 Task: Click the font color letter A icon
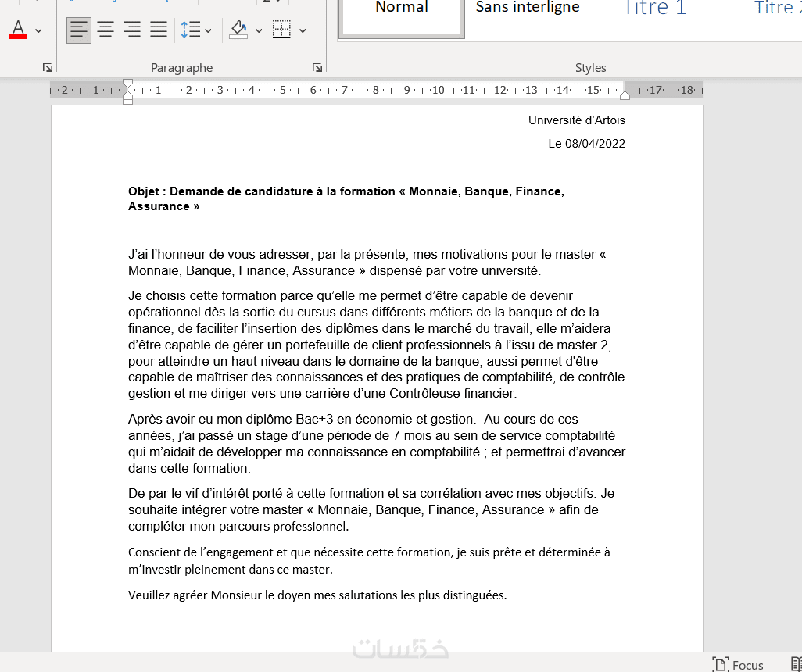[18, 30]
